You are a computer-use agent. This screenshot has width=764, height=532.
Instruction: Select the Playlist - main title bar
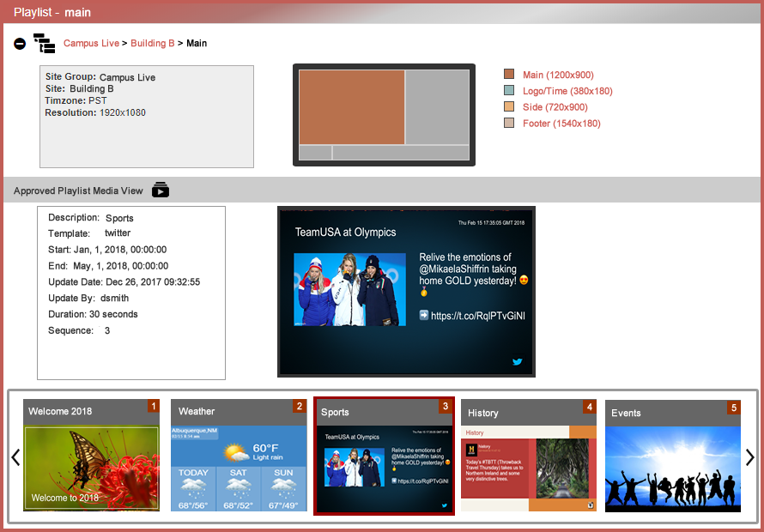tap(382, 13)
